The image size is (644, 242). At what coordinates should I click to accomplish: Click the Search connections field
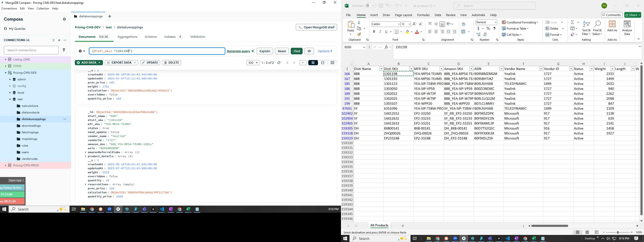(31, 50)
